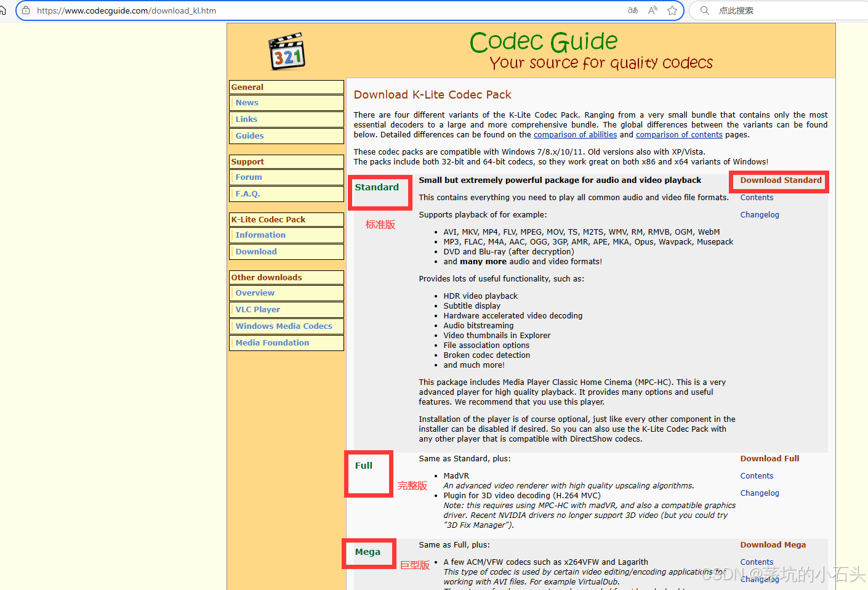
Task: Open Changelog link for Full pack
Action: click(x=760, y=493)
